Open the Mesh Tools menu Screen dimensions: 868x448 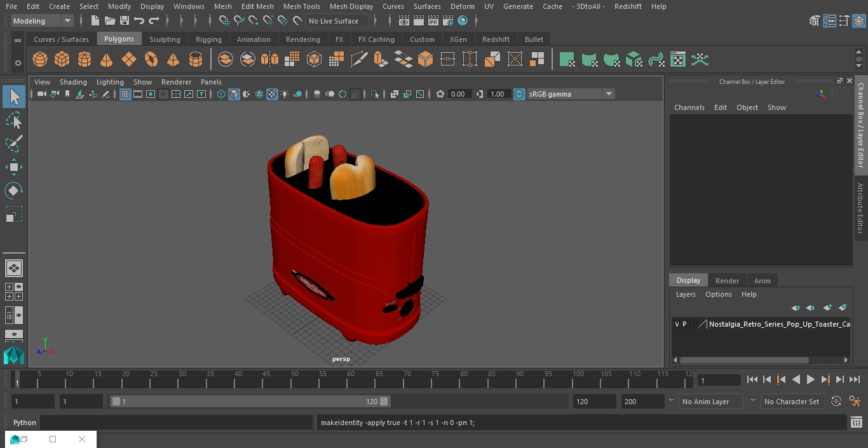301,6
